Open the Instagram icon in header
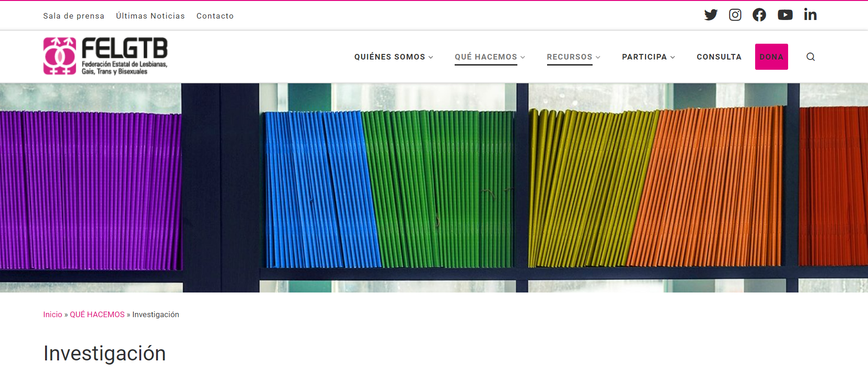The height and width of the screenshot is (379, 868). pos(735,15)
